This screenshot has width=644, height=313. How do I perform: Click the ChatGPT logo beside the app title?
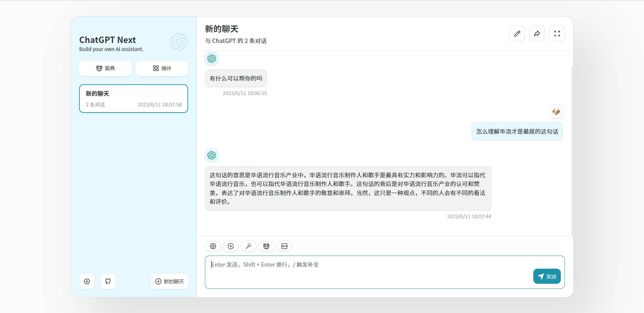tap(179, 42)
